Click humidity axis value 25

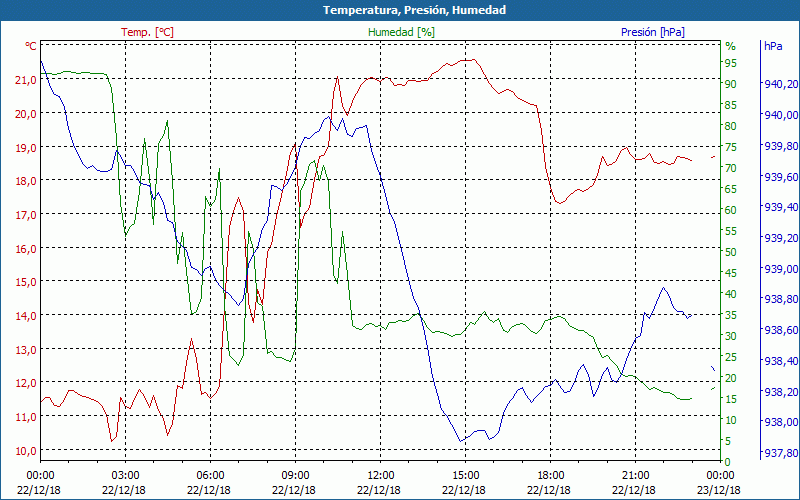[731, 357]
